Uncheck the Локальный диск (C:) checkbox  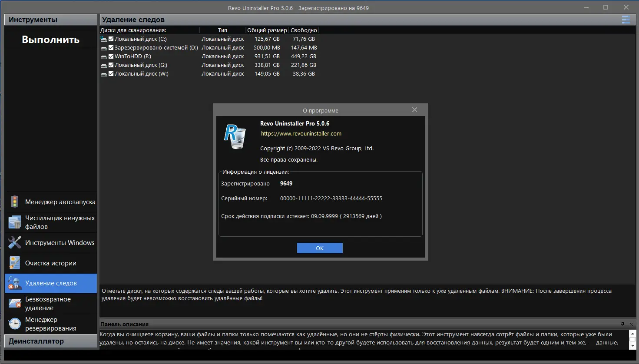click(110, 39)
